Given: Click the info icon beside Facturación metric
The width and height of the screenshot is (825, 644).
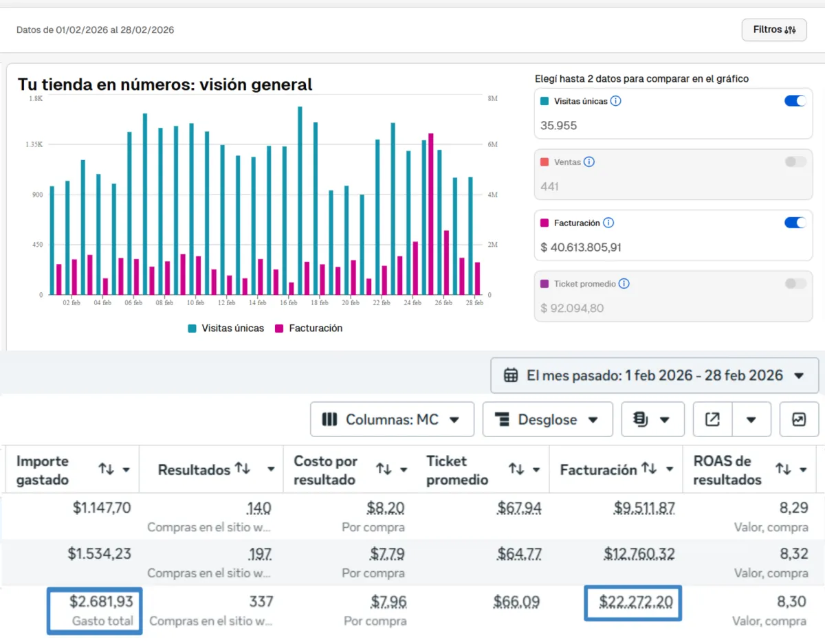Looking at the screenshot, I should click(608, 223).
